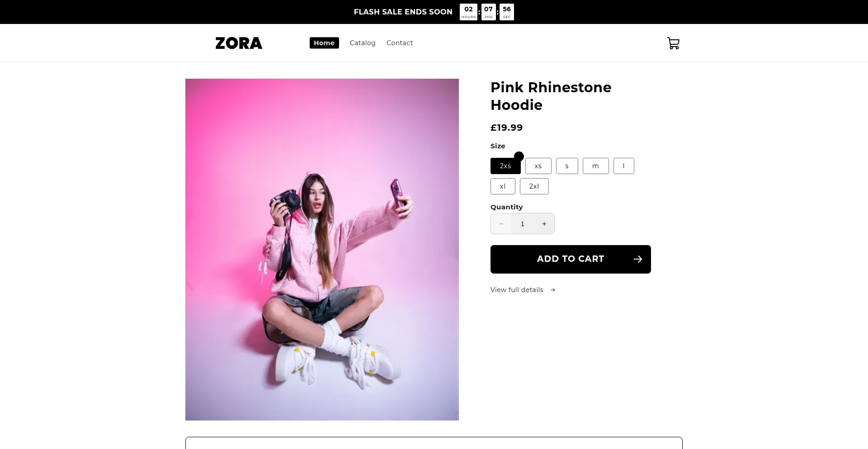This screenshot has height=449, width=868.
Task: Select size 2xs
Action: [x=505, y=166]
